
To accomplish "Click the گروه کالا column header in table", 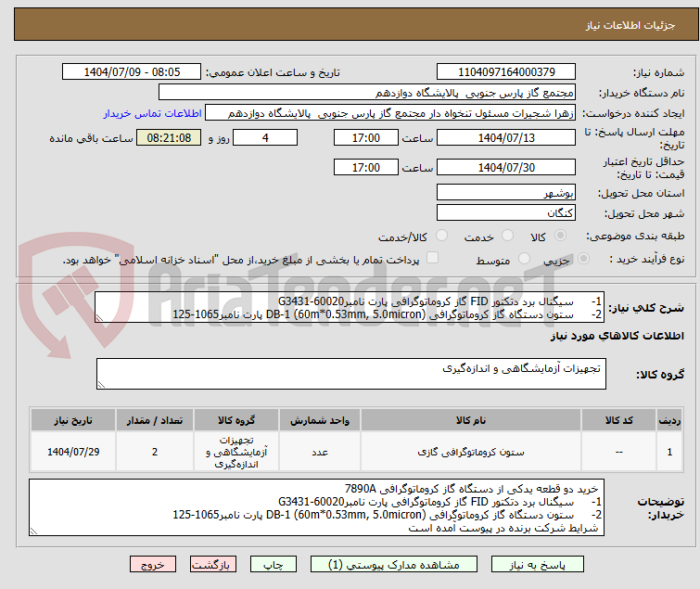I will point(236,420).
